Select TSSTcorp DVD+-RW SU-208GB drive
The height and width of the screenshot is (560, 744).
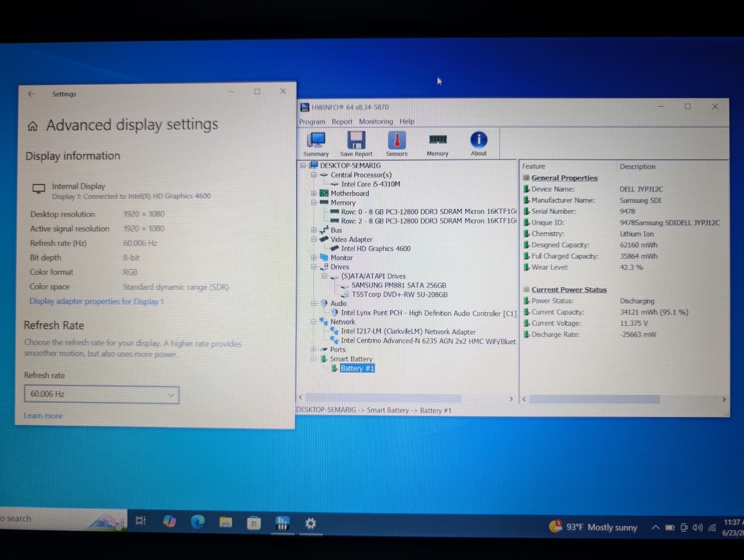pyautogui.click(x=399, y=294)
